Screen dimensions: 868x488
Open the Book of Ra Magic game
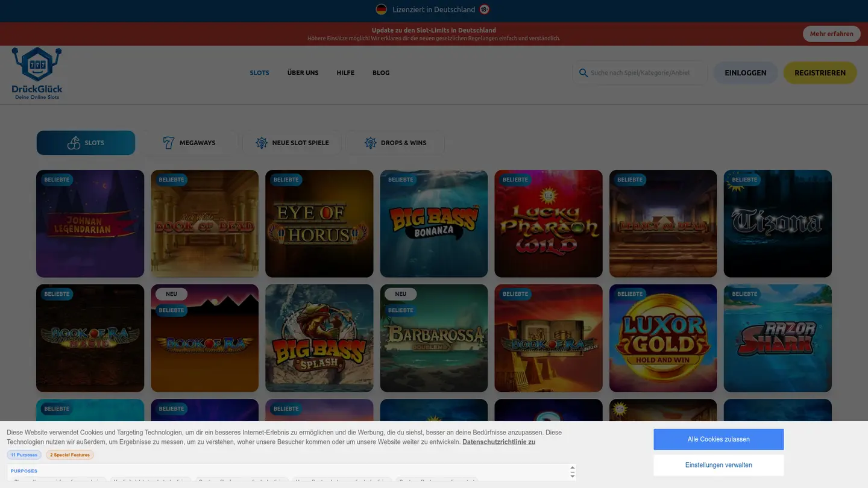(x=90, y=338)
